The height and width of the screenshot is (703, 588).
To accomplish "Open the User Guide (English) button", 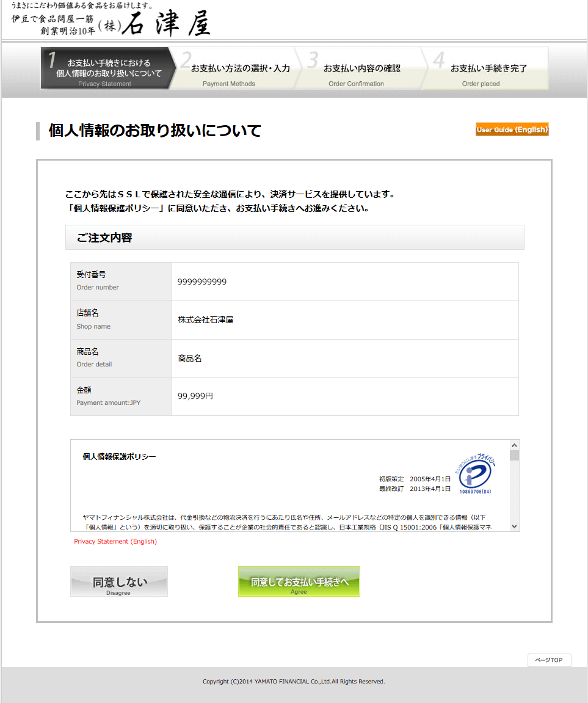I will [x=512, y=129].
